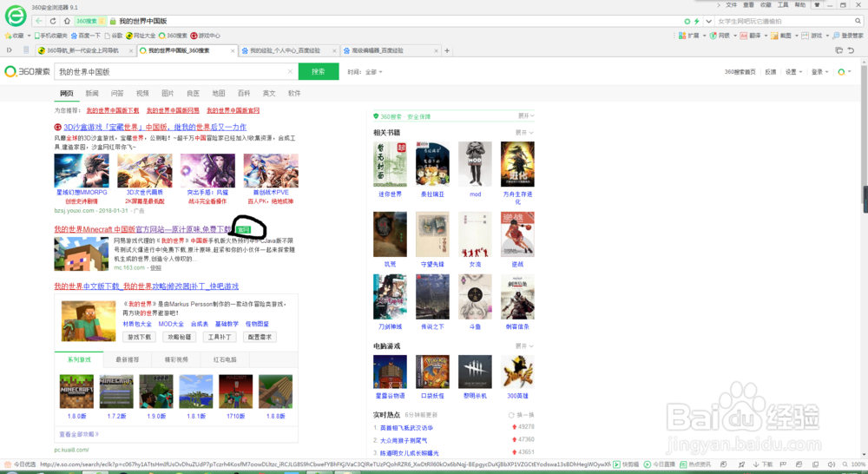Screen dimensions: 868x474
Task: Open the 工具 menu
Action: [x=783, y=5]
